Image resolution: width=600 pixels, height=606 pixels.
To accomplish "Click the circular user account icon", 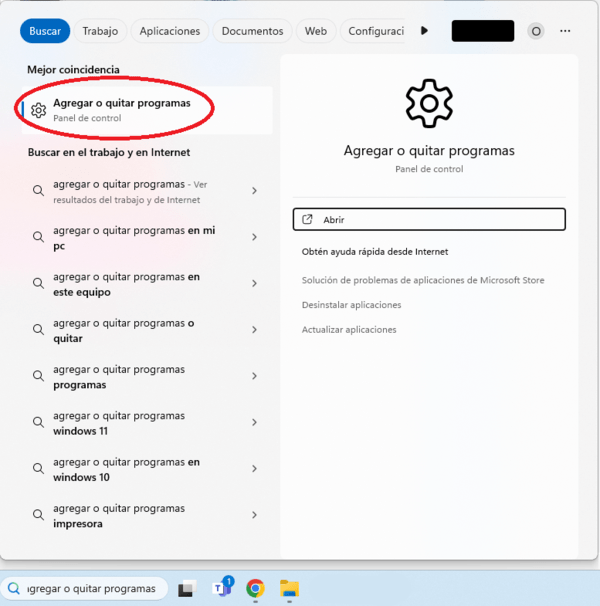I will [x=536, y=31].
